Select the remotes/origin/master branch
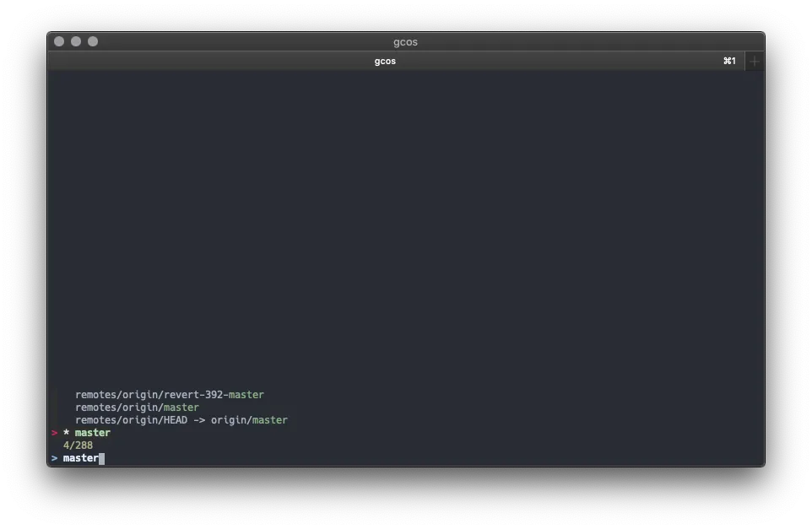Screen dimensions: 812x529 (x=137, y=407)
